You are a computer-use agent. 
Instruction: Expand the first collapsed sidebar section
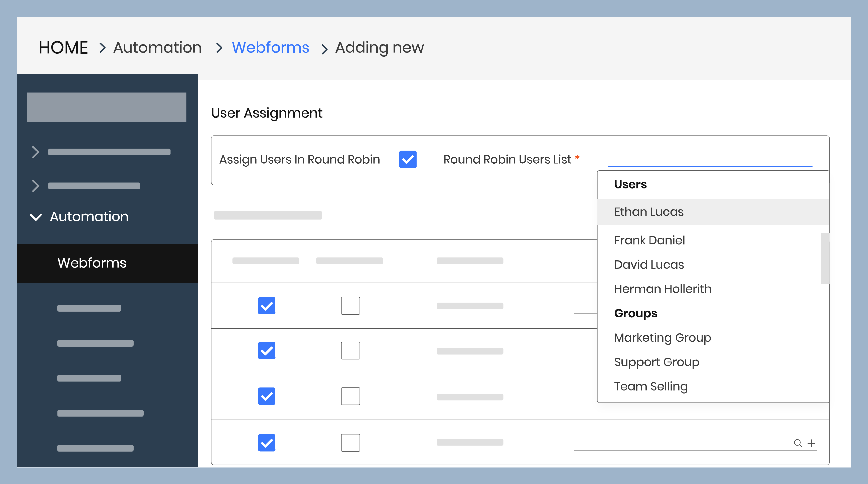click(36, 152)
